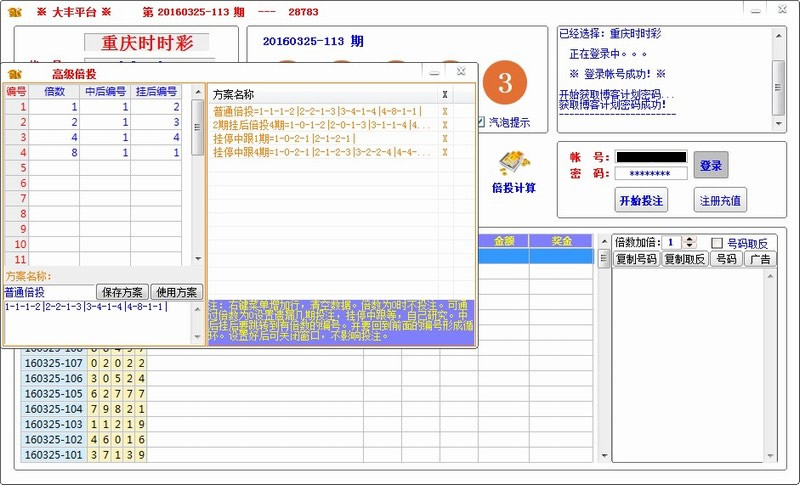Click 使用方案 button

[177, 292]
